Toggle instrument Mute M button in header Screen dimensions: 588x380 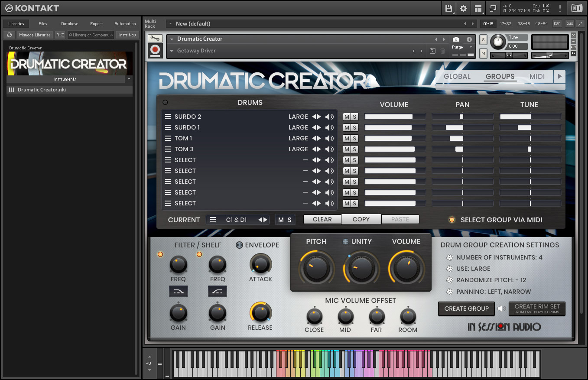484,53
